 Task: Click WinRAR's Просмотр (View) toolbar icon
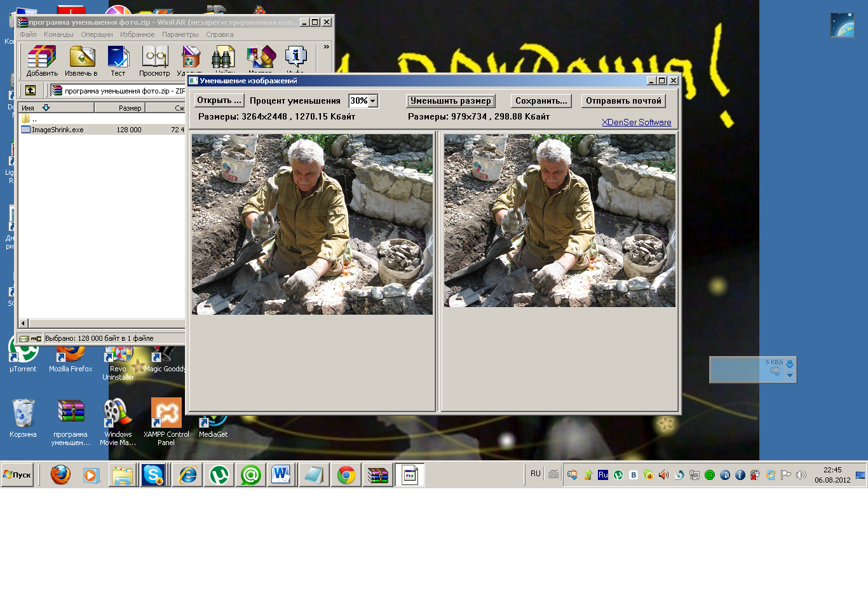pyautogui.click(x=154, y=60)
